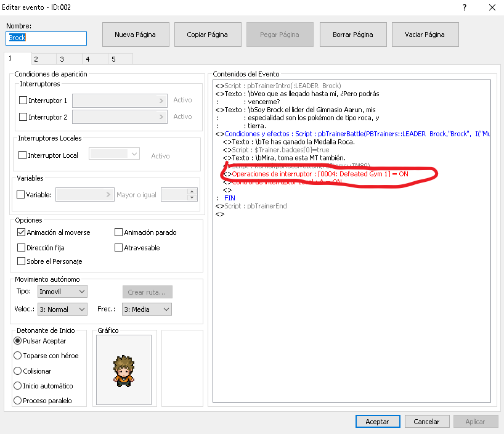Click the Nombre text field
This screenshot has height=434, width=504.
point(46,38)
